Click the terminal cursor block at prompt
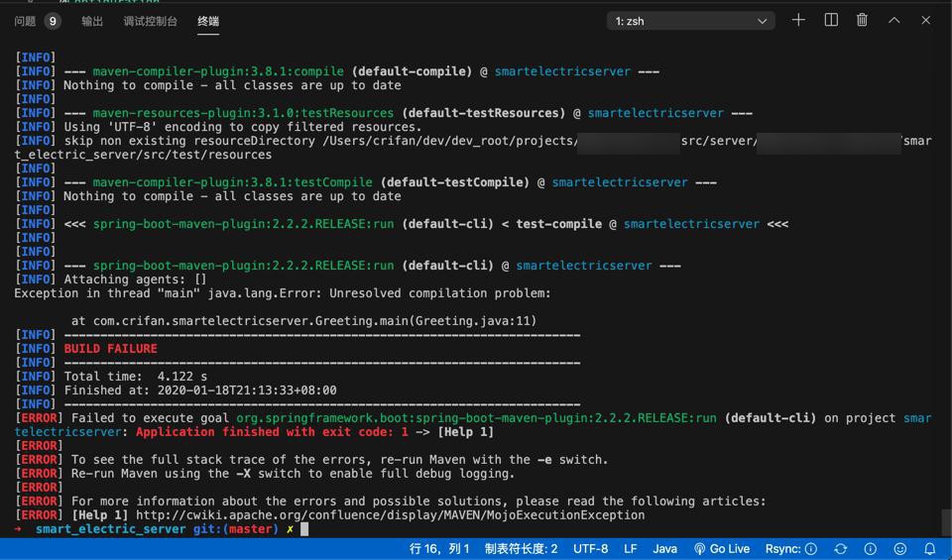This screenshot has height=560, width=952. tap(304, 529)
